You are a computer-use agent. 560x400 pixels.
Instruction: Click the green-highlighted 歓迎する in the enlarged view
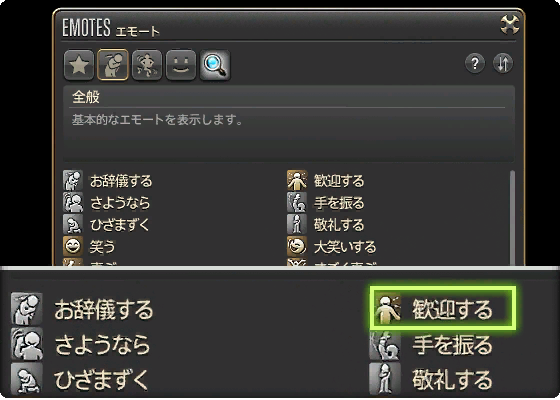pos(443,309)
